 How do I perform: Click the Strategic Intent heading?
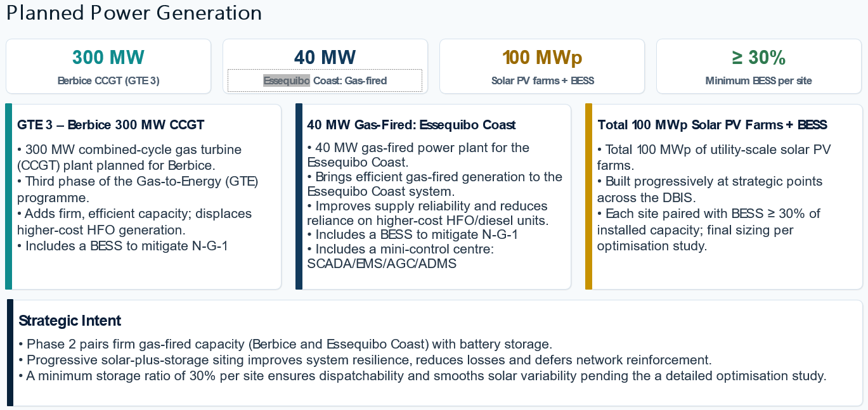[70, 320]
